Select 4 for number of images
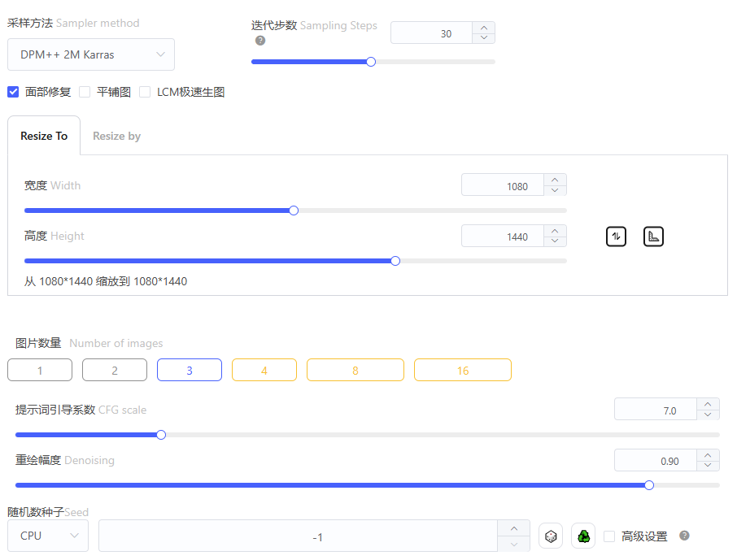 [x=264, y=370]
